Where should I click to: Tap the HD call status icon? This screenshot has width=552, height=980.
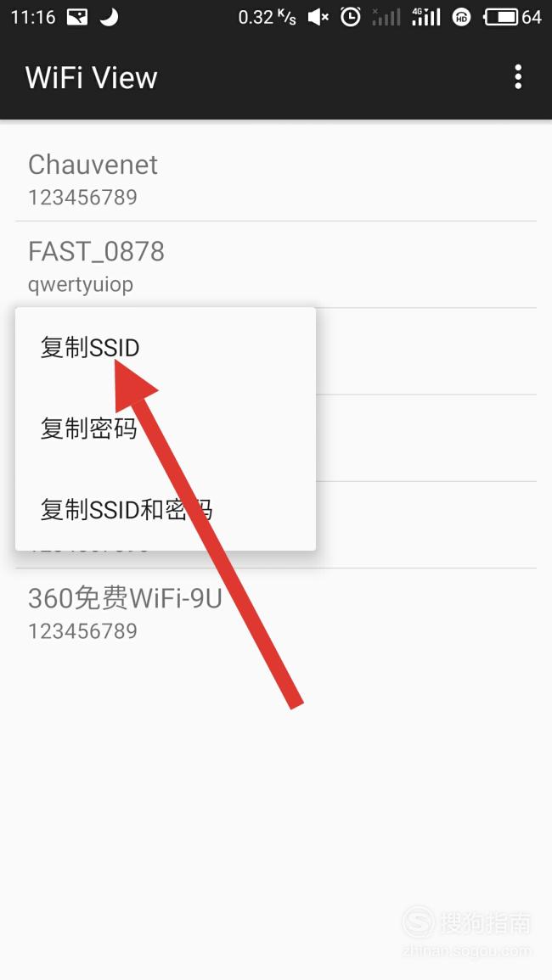(x=462, y=18)
